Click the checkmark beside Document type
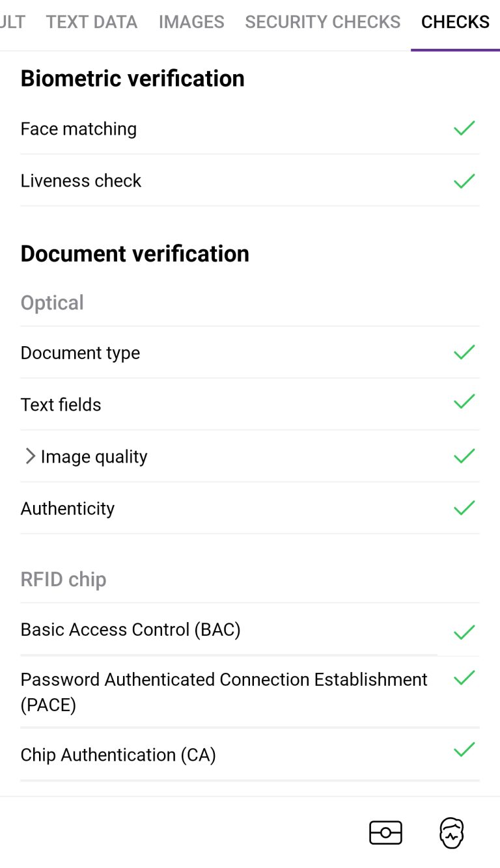 (x=464, y=352)
